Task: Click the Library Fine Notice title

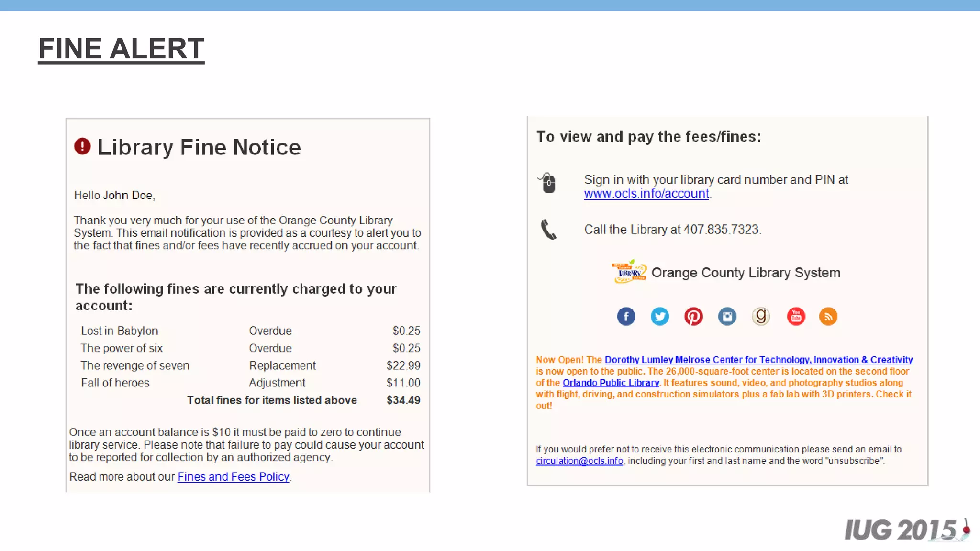Action: pyautogui.click(x=199, y=147)
